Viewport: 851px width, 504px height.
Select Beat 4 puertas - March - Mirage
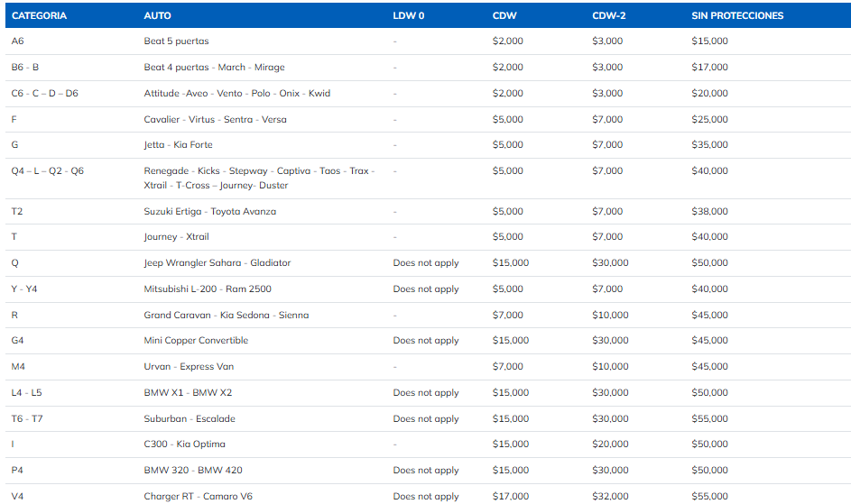pyautogui.click(x=215, y=68)
